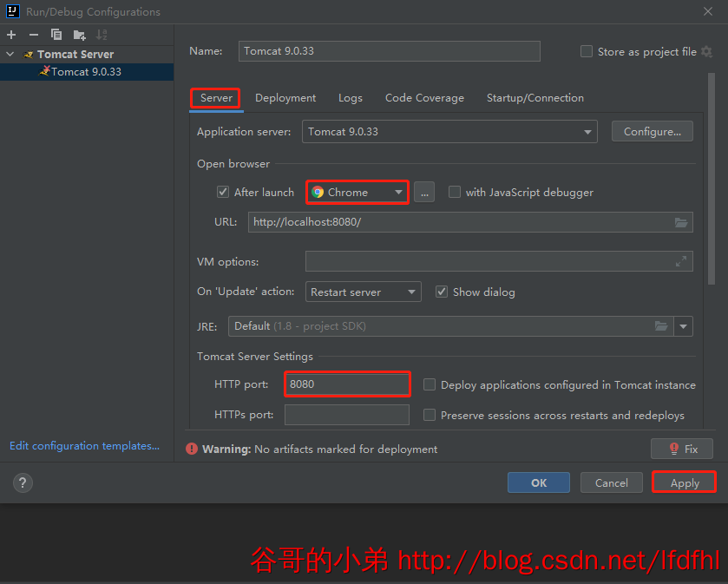Collapse the Tomcat Server tree node

(x=10, y=55)
